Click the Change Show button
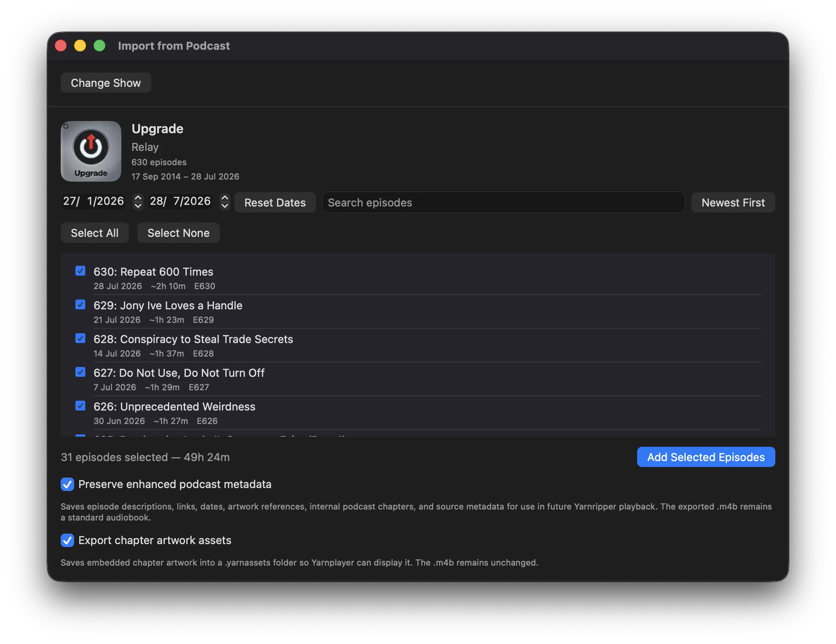836x644 pixels. click(106, 83)
